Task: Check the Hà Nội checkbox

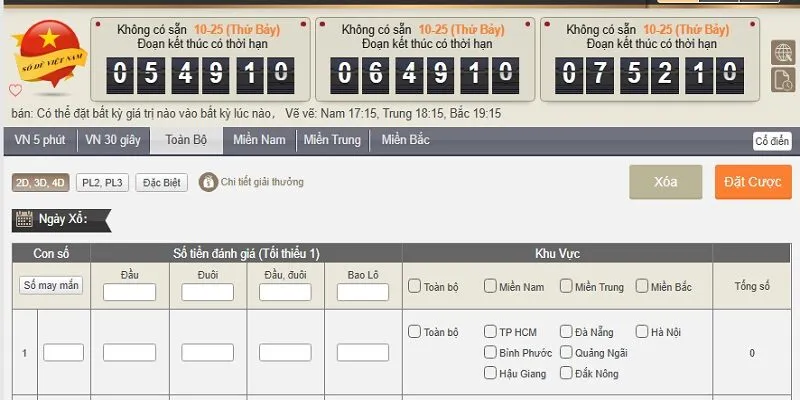Action: 642,332
